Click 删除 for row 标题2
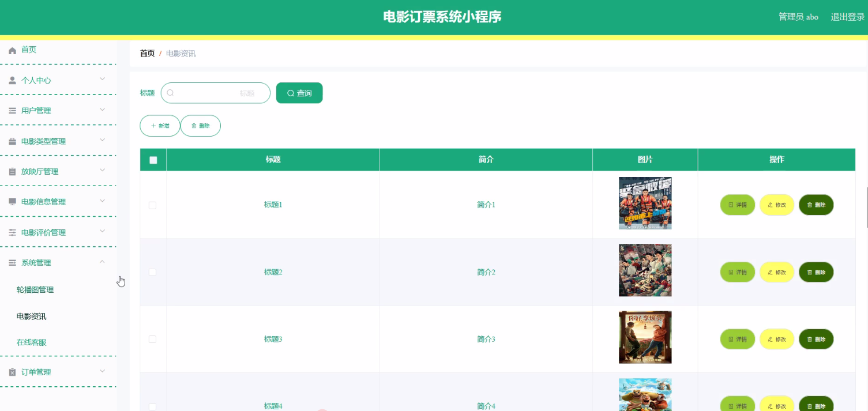 pos(816,272)
